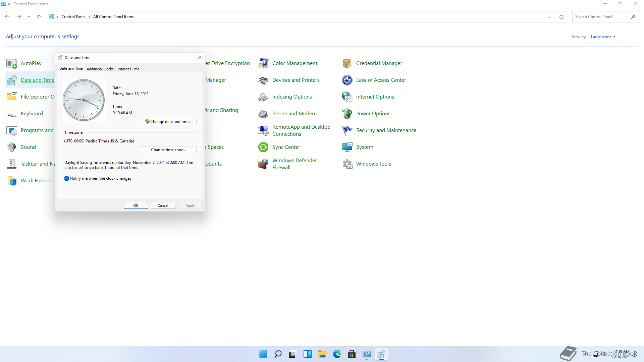
Task: Open the Windows Tools gear icon
Action: pyautogui.click(x=347, y=164)
